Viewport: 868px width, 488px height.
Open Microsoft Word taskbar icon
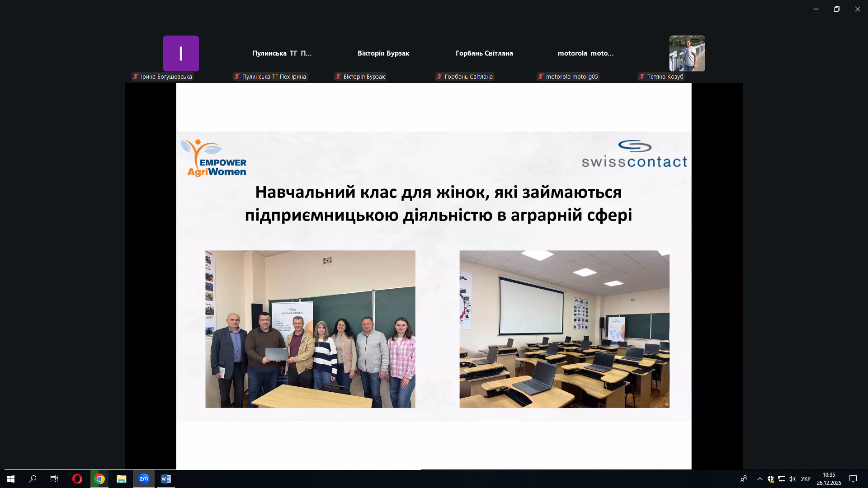click(165, 479)
